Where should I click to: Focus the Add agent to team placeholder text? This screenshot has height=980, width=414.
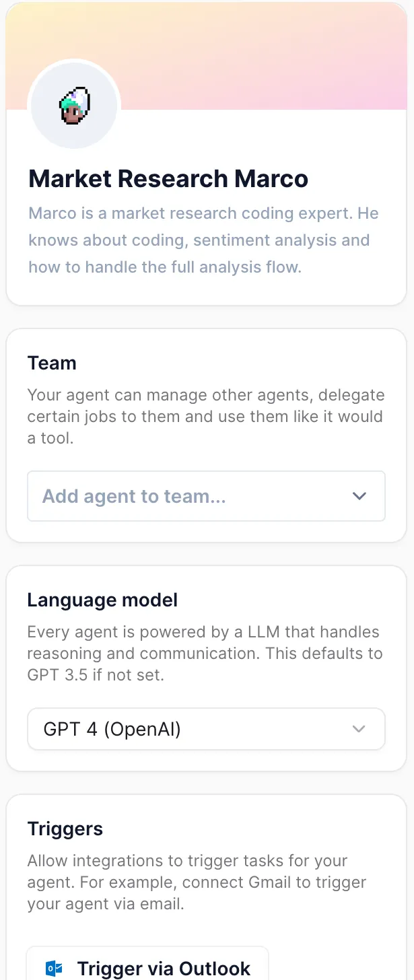(134, 497)
